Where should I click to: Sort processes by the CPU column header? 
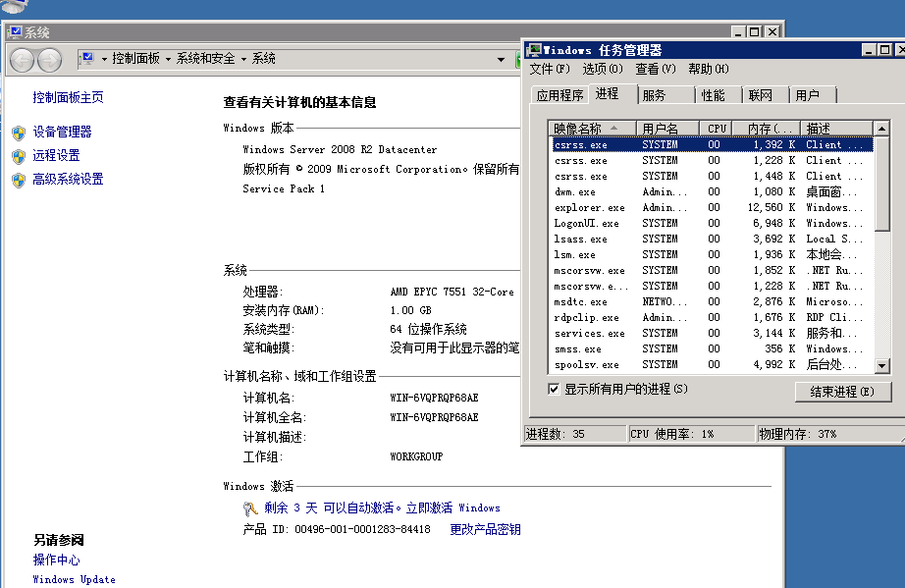[x=717, y=129]
